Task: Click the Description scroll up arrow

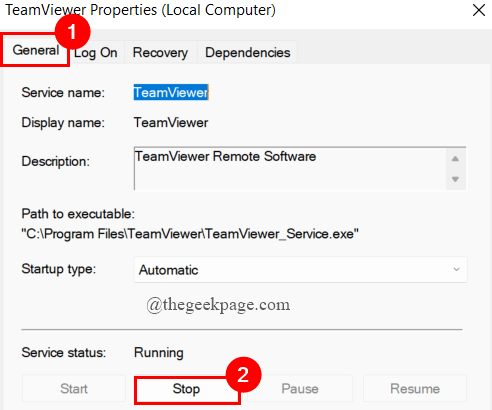Action: pos(455,159)
